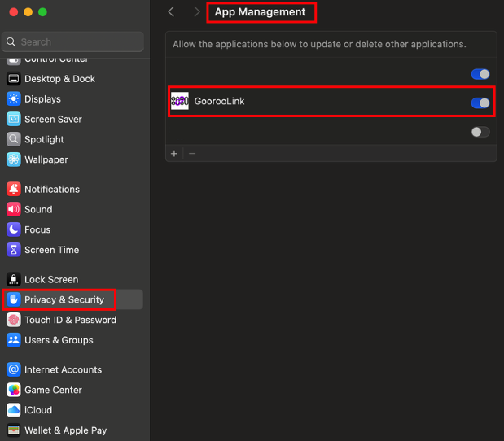This screenshot has height=441, width=504.
Task: Close the System Settings window
Action: [x=14, y=12]
